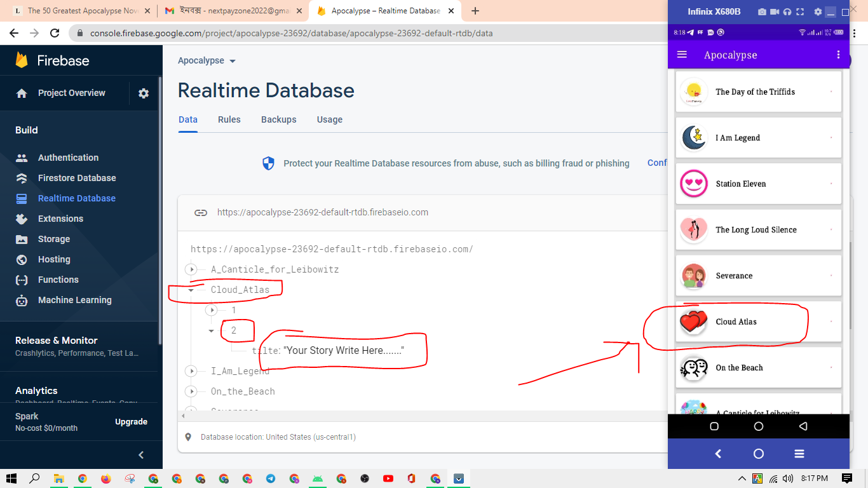
Task: Click the mirror toolbar home circle
Action: [x=759, y=454]
